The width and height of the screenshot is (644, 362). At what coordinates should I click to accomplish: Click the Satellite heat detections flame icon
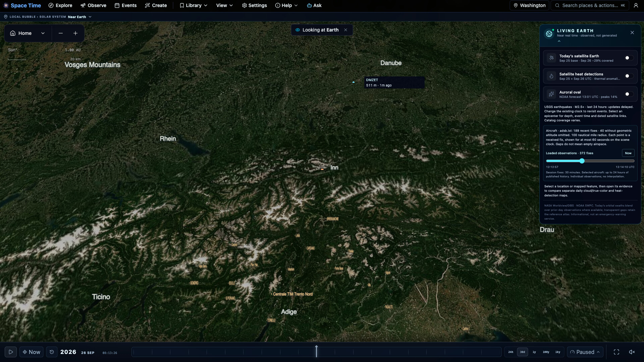point(551,76)
